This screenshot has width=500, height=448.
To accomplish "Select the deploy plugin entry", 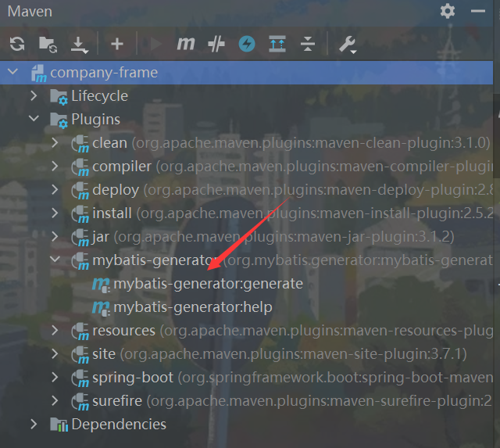I will point(292,190).
